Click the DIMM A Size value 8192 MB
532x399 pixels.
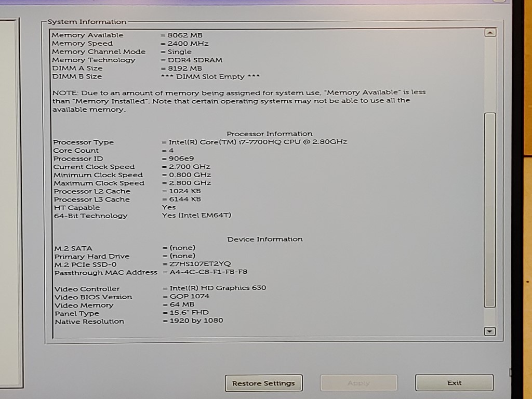pyautogui.click(x=185, y=68)
